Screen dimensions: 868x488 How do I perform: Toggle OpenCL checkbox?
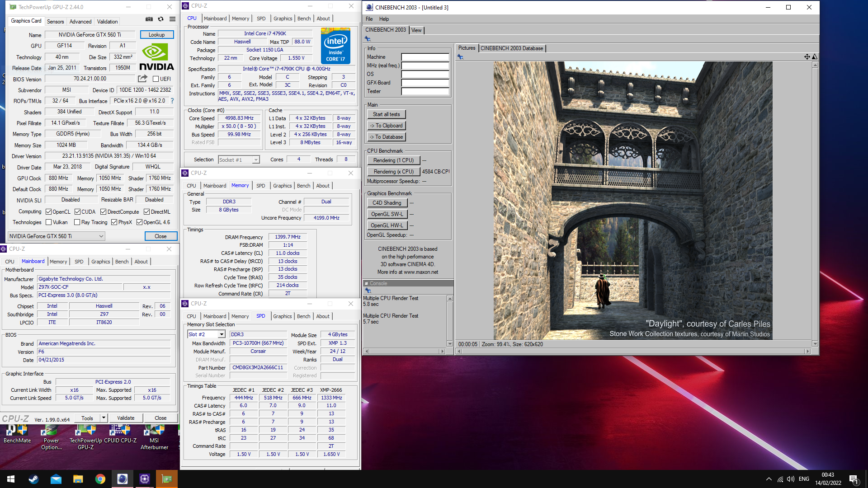[48, 212]
